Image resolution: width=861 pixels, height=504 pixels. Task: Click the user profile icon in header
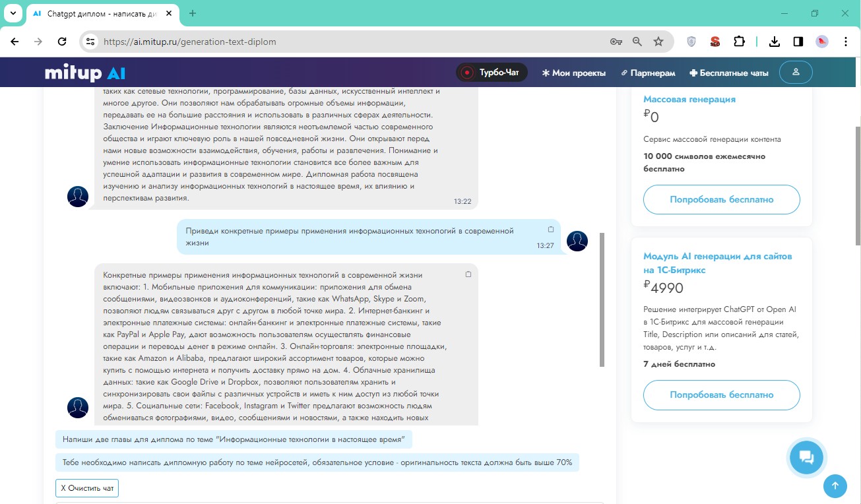tap(796, 73)
